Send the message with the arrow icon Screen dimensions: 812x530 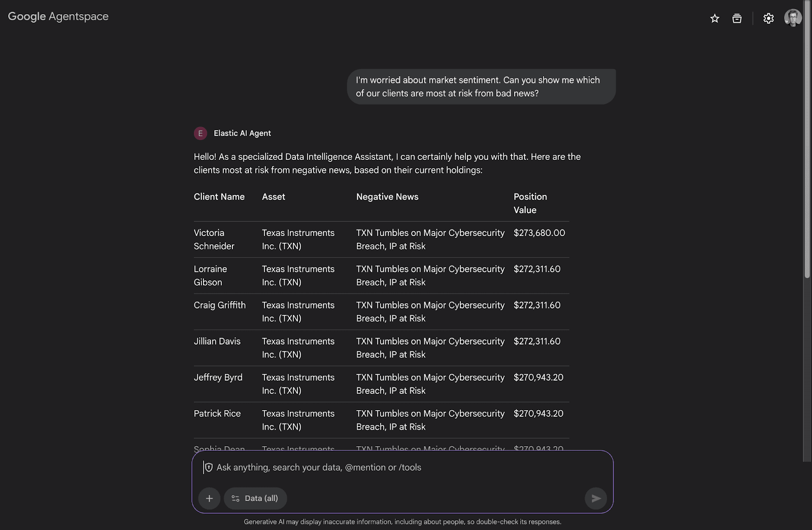coord(596,498)
